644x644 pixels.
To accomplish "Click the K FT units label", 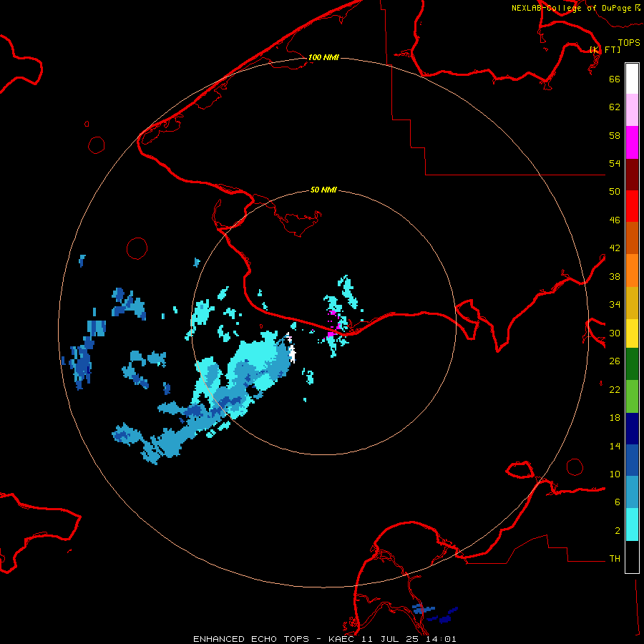I will point(605,49).
